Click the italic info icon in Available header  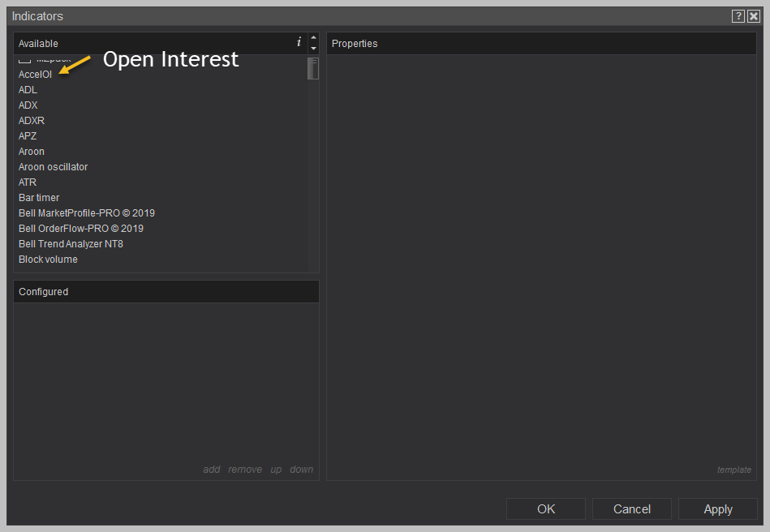click(299, 42)
